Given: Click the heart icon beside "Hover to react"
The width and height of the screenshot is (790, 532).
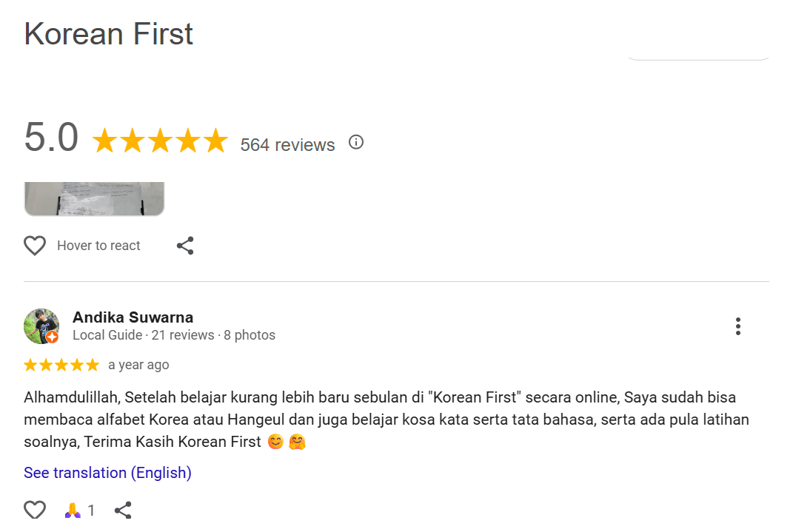Looking at the screenshot, I should pos(35,246).
